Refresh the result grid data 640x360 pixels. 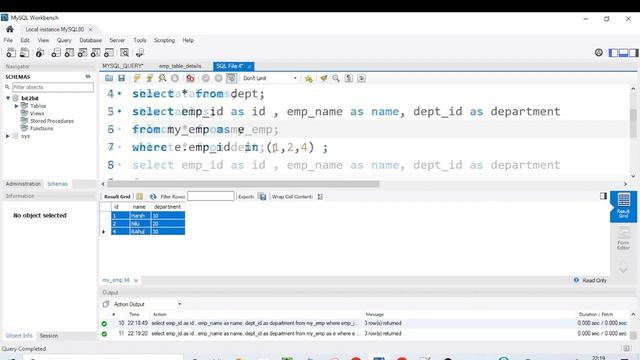click(x=153, y=196)
